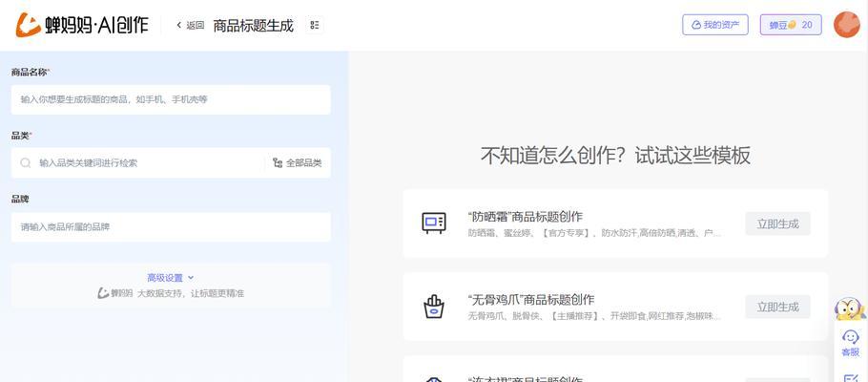Open the user avatar menu
The image size is (868, 382).
[846, 25]
